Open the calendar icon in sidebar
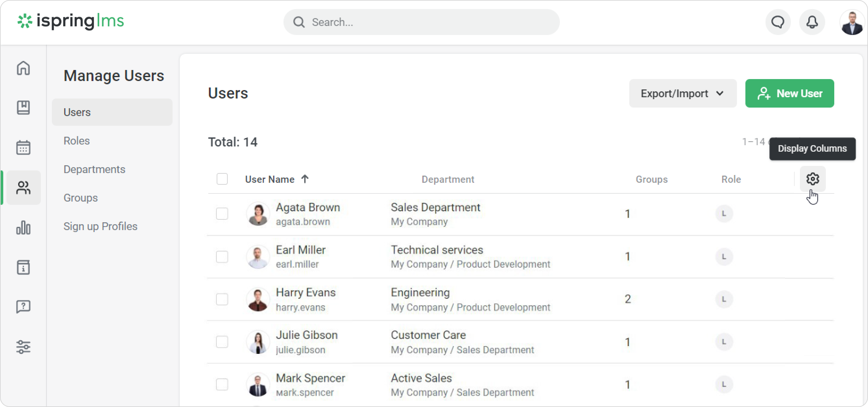 pyautogui.click(x=23, y=147)
